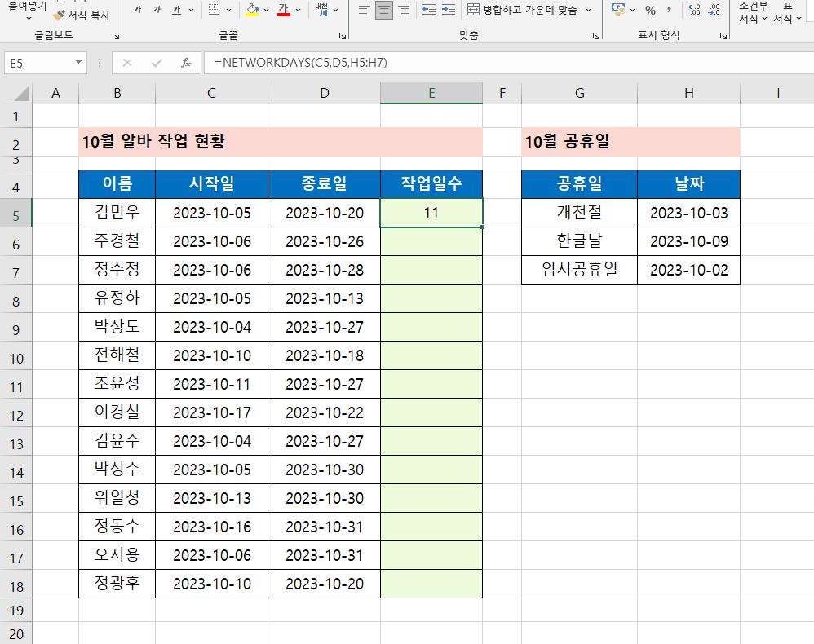This screenshot has height=644, width=814.
Task: Select start date 2023-10-06 for 주경철
Action: click(x=211, y=241)
